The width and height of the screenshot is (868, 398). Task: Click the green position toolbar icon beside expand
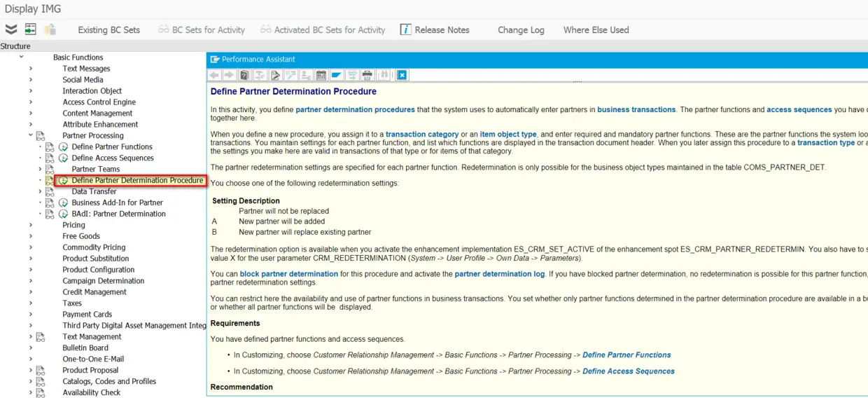coord(30,29)
